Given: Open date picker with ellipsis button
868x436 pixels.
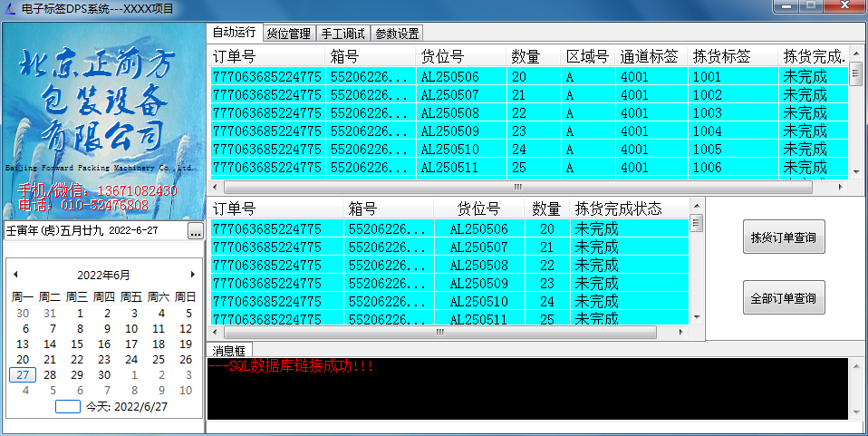Looking at the screenshot, I should pos(195,232).
